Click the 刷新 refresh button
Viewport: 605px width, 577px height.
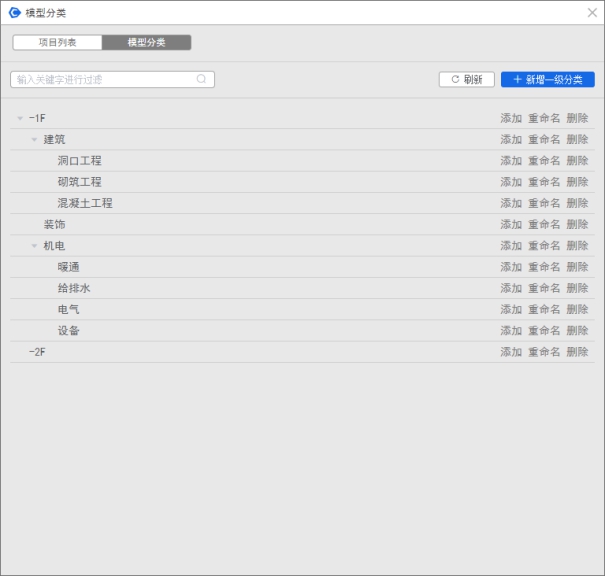[x=466, y=79]
